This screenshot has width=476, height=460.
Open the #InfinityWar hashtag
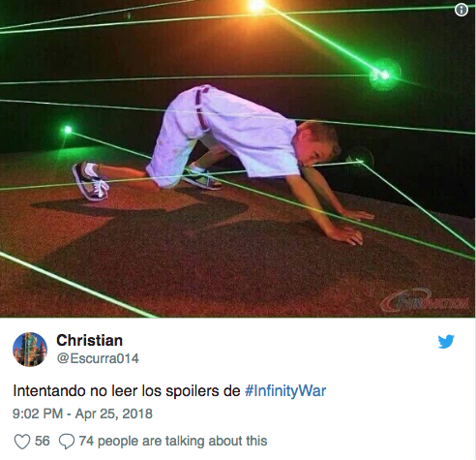(x=285, y=391)
